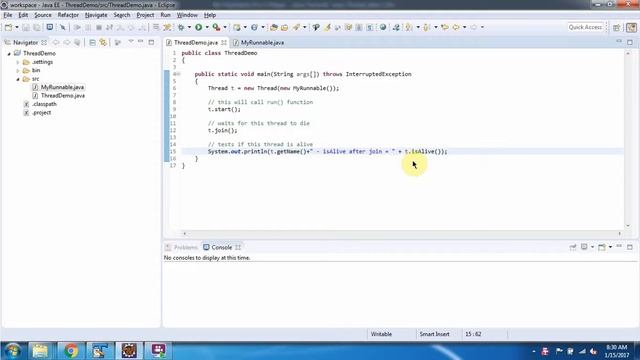The width and height of the screenshot is (640, 360).
Task: Switch to the ThreadDemo.java editor tab
Action: [196, 42]
